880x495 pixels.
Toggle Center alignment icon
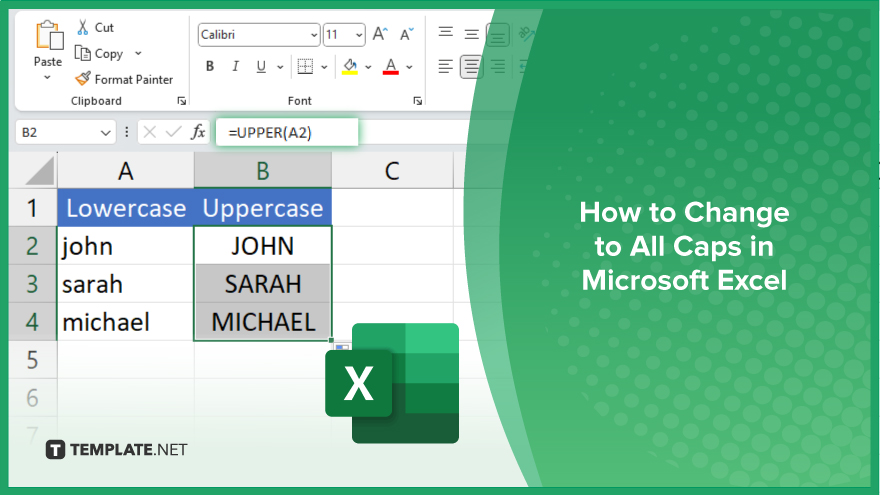(471, 67)
